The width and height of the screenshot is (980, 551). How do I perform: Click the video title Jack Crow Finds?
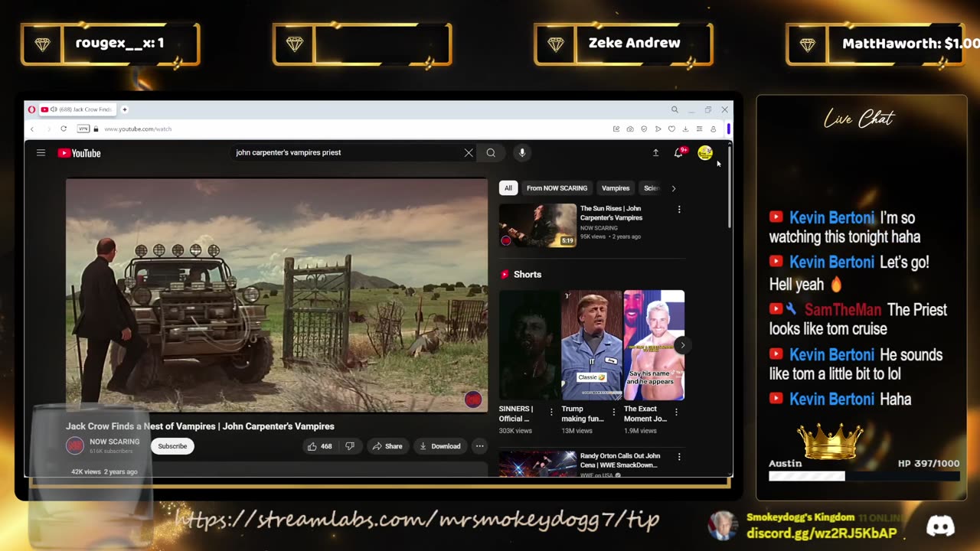point(200,426)
